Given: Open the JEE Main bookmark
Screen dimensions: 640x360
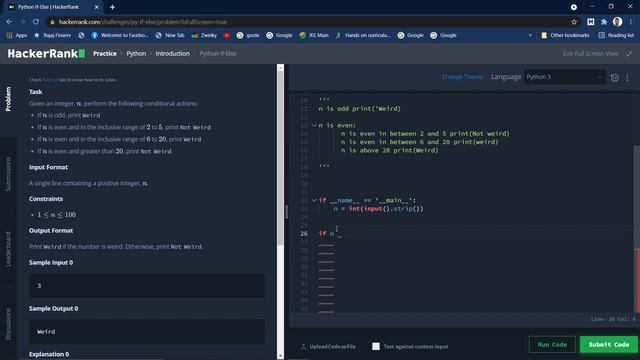Looking at the screenshot, I should coord(314,36).
